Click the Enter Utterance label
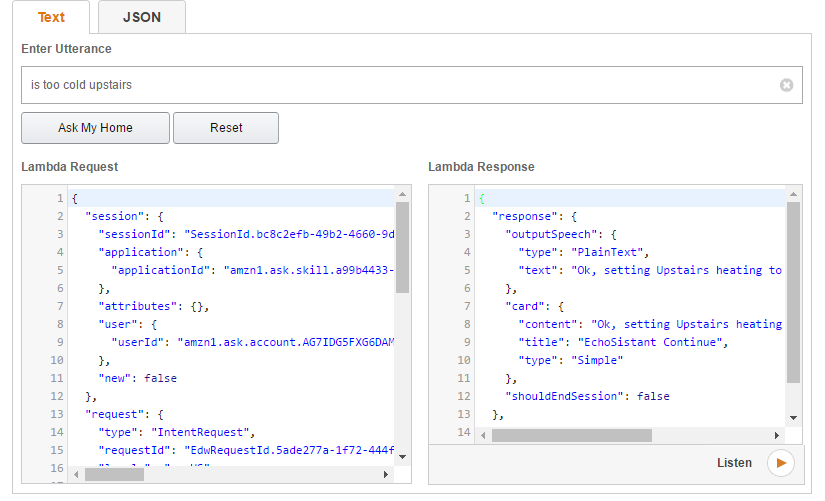 point(66,49)
